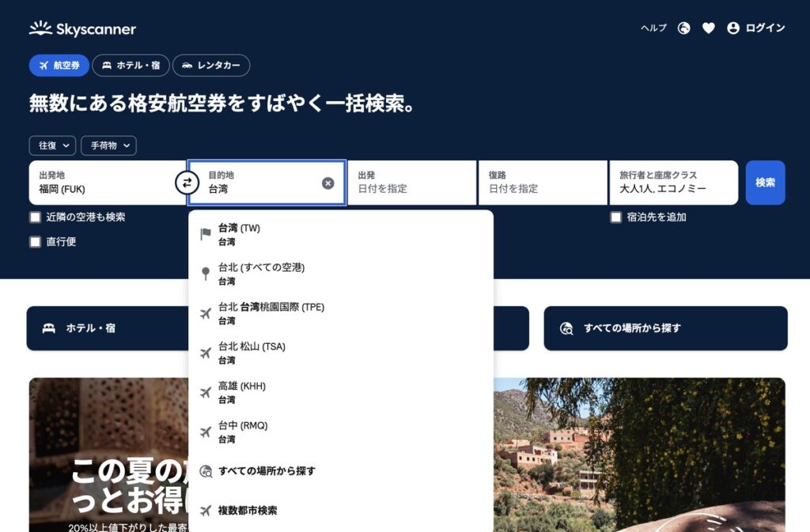Image resolution: width=810 pixels, height=532 pixels.
Task: Open the ヘルプ help link
Action: pyautogui.click(x=653, y=28)
